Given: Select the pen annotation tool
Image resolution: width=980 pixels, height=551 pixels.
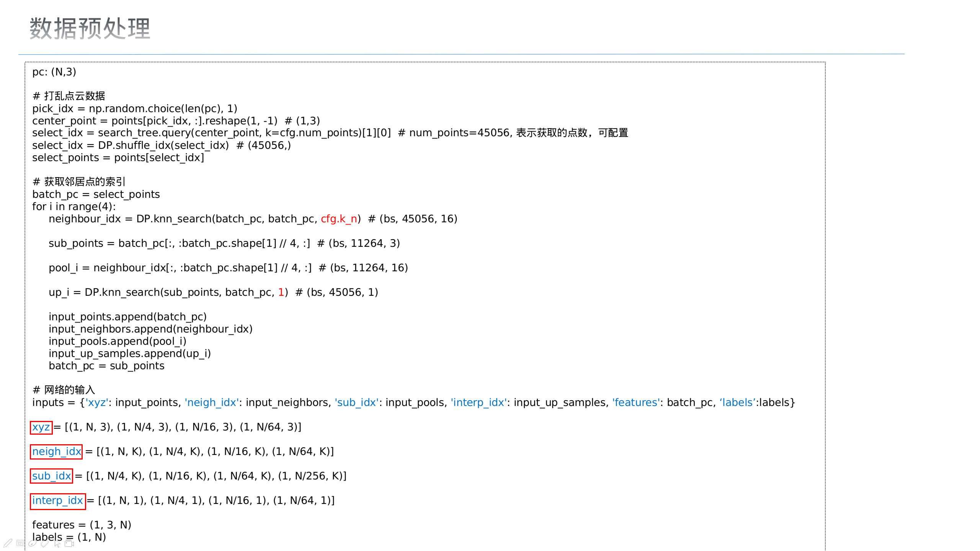Looking at the screenshot, I should pos(8,543).
